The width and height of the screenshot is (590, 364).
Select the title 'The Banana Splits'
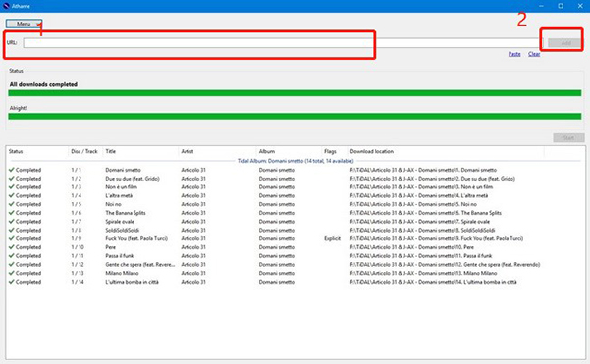point(126,213)
